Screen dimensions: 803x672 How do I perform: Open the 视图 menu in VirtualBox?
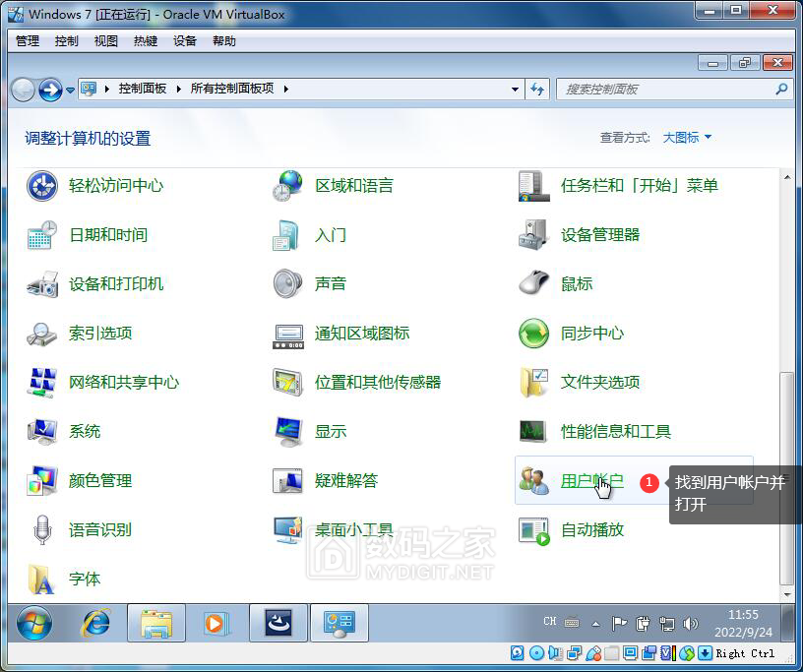[x=106, y=41]
